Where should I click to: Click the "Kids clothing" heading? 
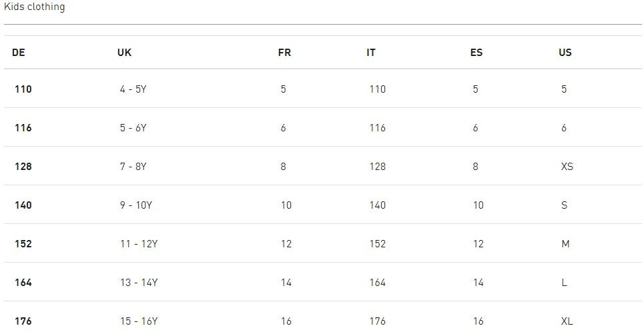click(x=34, y=7)
